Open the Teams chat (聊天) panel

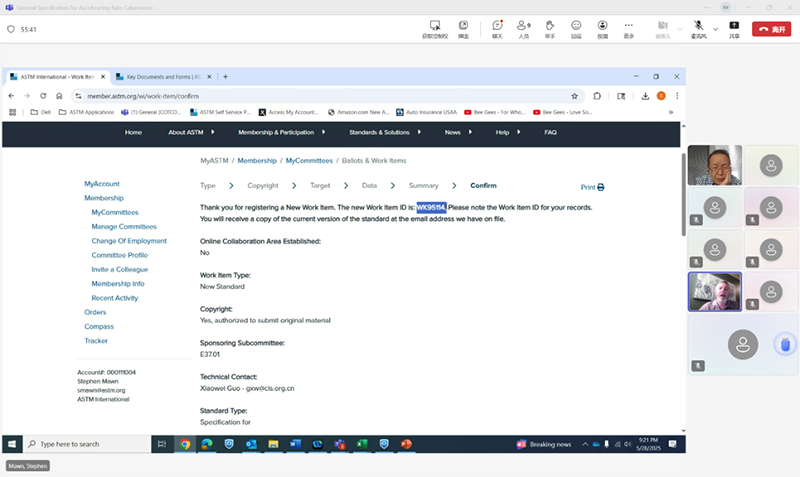click(497, 27)
